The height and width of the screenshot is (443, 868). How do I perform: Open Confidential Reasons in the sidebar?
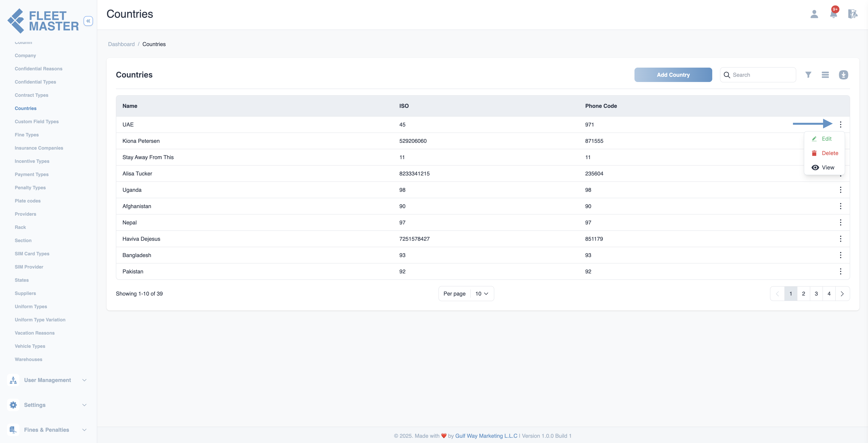(38, 69)
